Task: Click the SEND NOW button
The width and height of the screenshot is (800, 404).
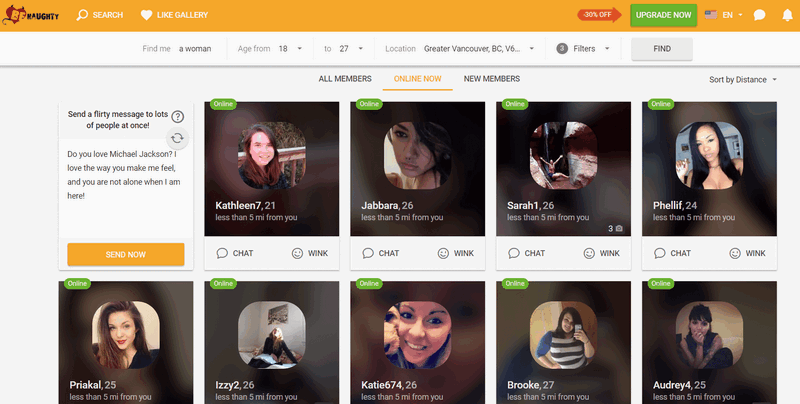Action: pos(126,254)
